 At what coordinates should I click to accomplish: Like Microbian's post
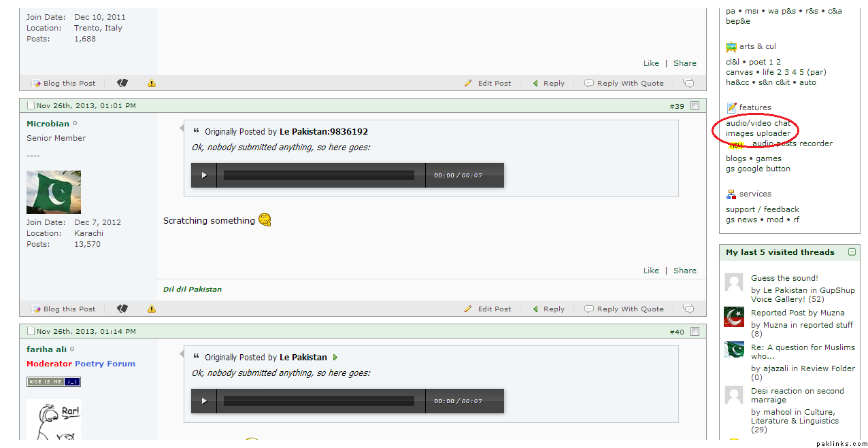(651, 271)
